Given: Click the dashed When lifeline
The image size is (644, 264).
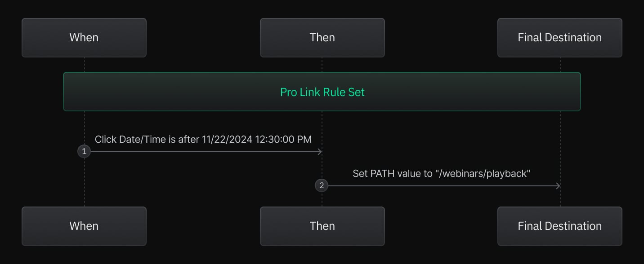Looking at the screenshot, I should click(84, 189).
